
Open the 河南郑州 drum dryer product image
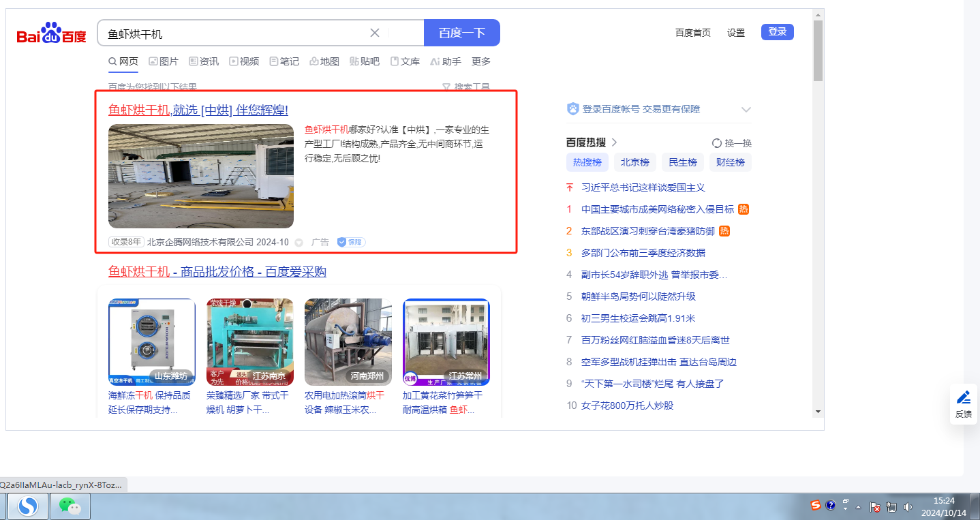click(348, 342)
